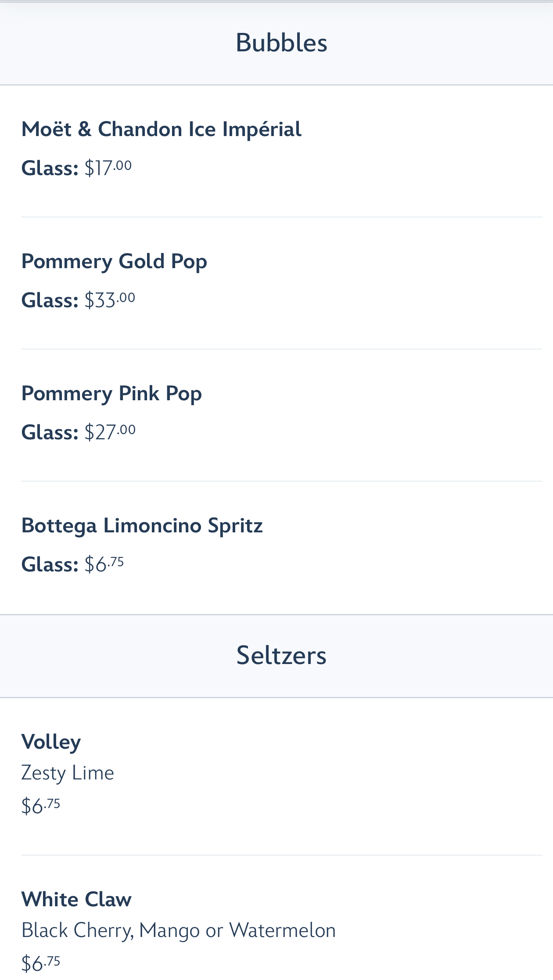Tap the $33.00 glass price
553x980 pixels.
110,301
